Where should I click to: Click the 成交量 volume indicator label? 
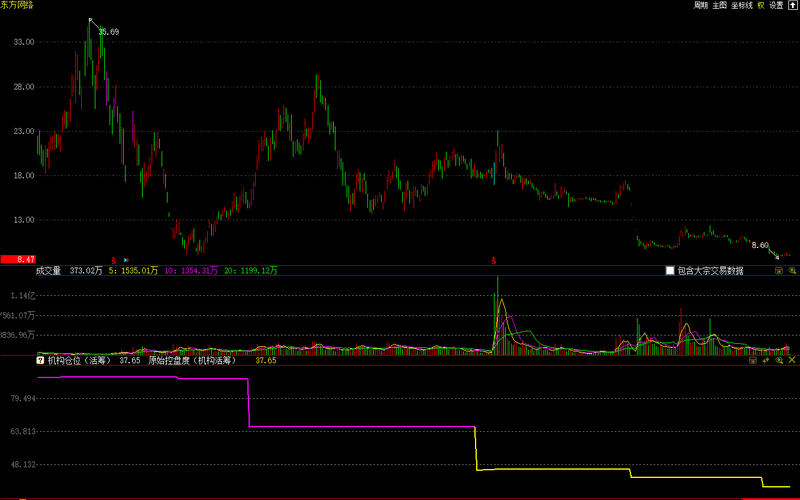point(49,270)
